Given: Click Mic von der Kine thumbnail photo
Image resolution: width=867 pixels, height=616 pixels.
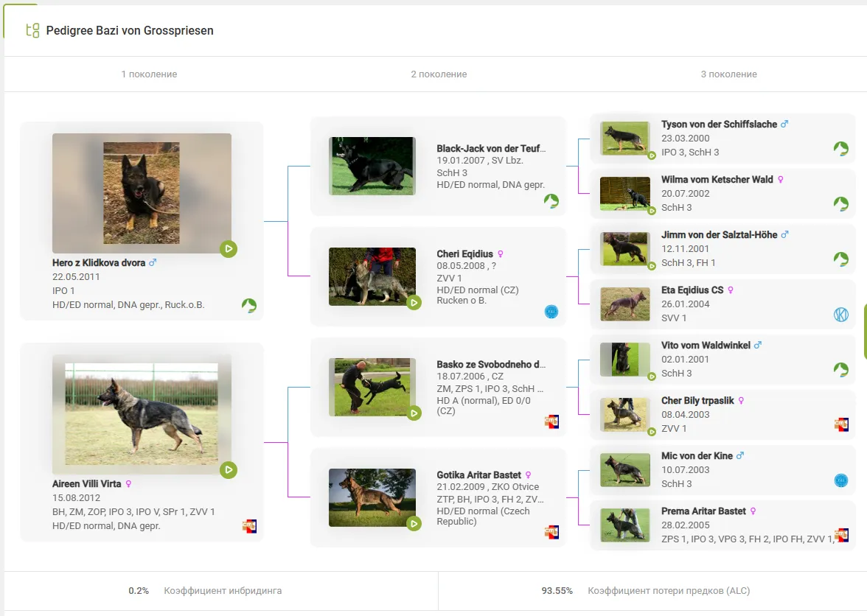Looking at the screenshot, I should (x=624, y=470).
